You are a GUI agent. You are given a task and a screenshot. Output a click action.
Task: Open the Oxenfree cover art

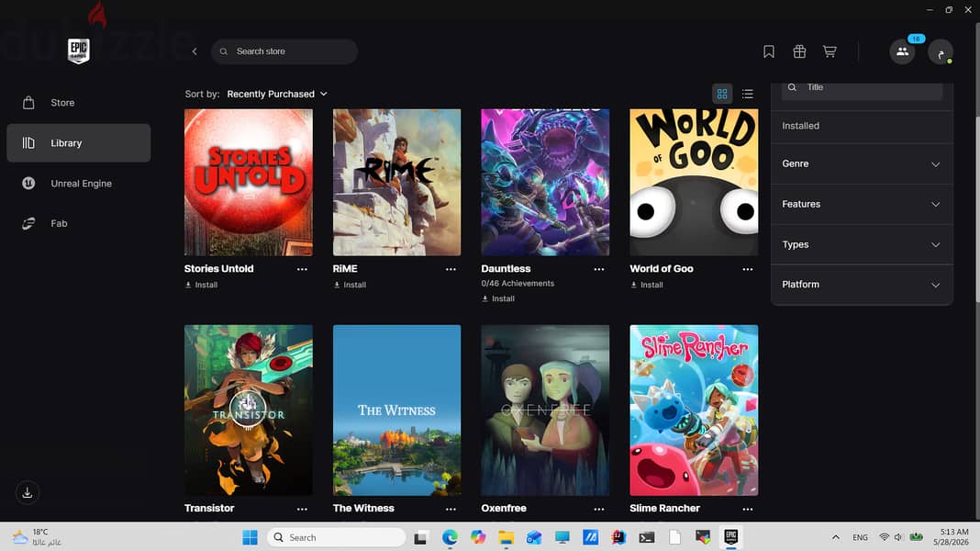click(x=545, y=410)
